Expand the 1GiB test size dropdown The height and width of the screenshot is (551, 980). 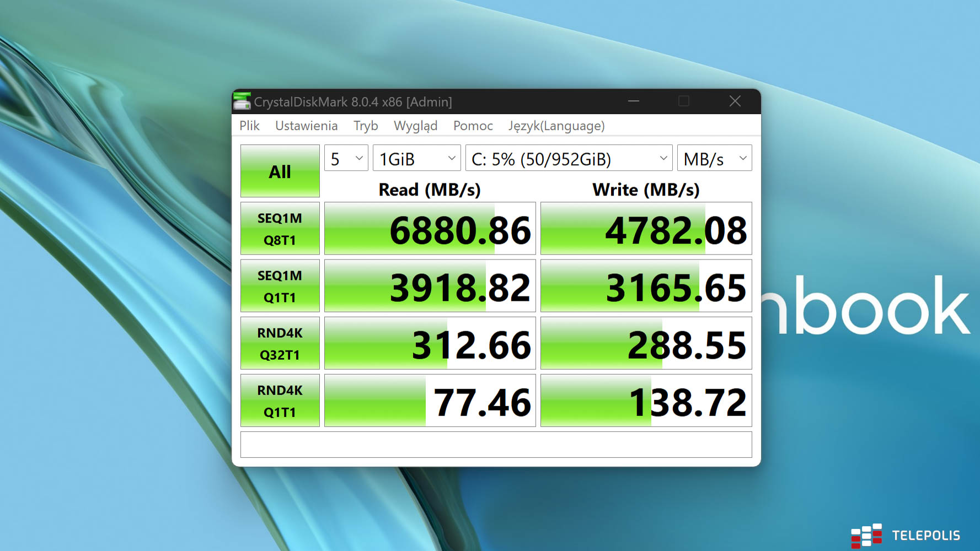[416, 159]
